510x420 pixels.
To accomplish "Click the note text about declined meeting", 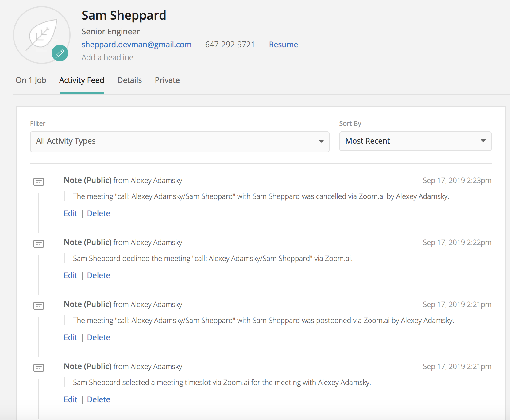I will pyautogui.click(x=213, y=259).
